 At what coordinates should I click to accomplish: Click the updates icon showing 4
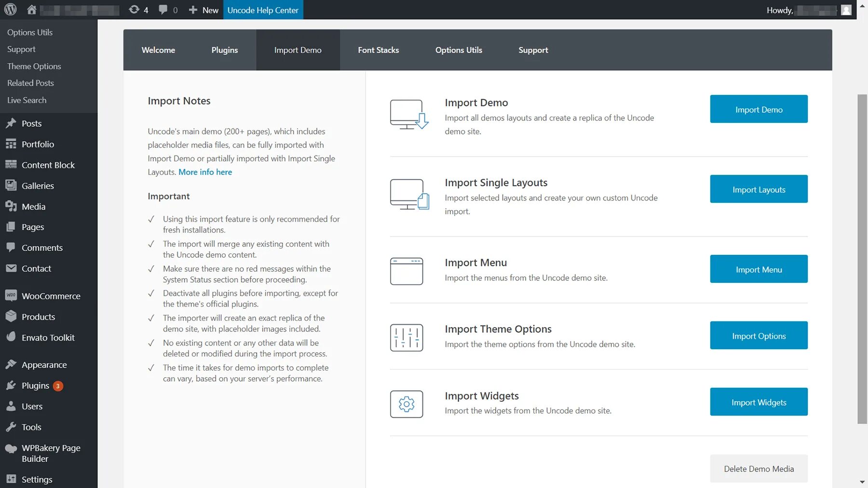pyautogui.click(x=134, y=10)
